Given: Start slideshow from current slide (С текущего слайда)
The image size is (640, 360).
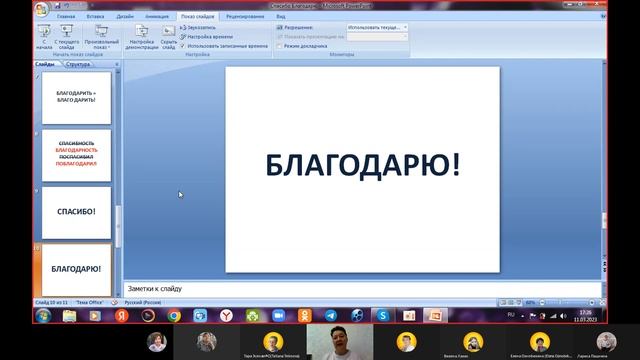Looking at the screenshot, I should coord(67,37).
